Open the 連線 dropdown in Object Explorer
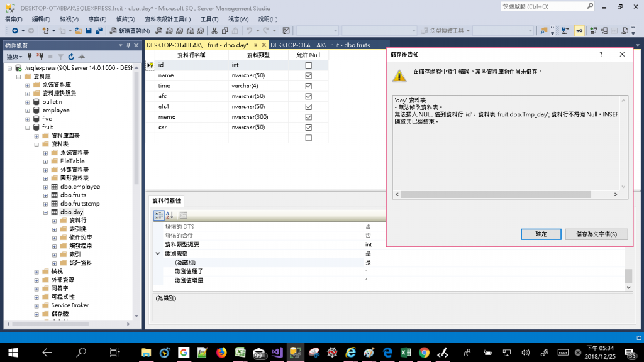Viewport: 644px width, 362px height. [14, 57]
